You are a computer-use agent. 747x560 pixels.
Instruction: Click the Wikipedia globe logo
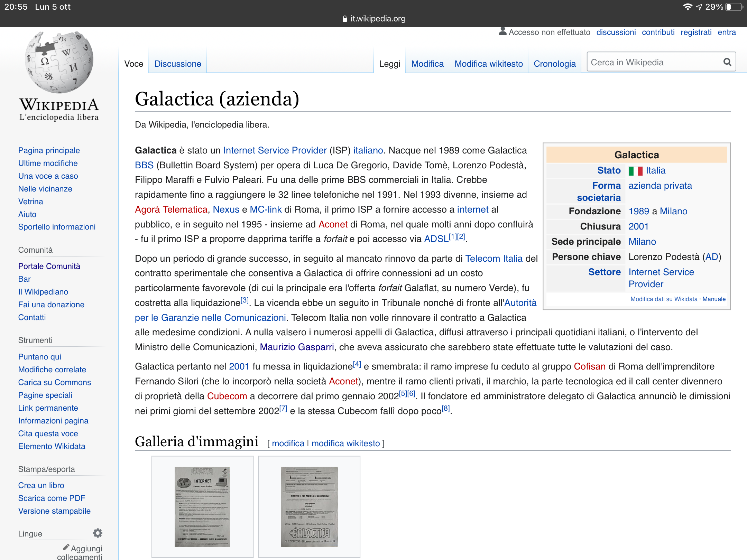[59, 63]
